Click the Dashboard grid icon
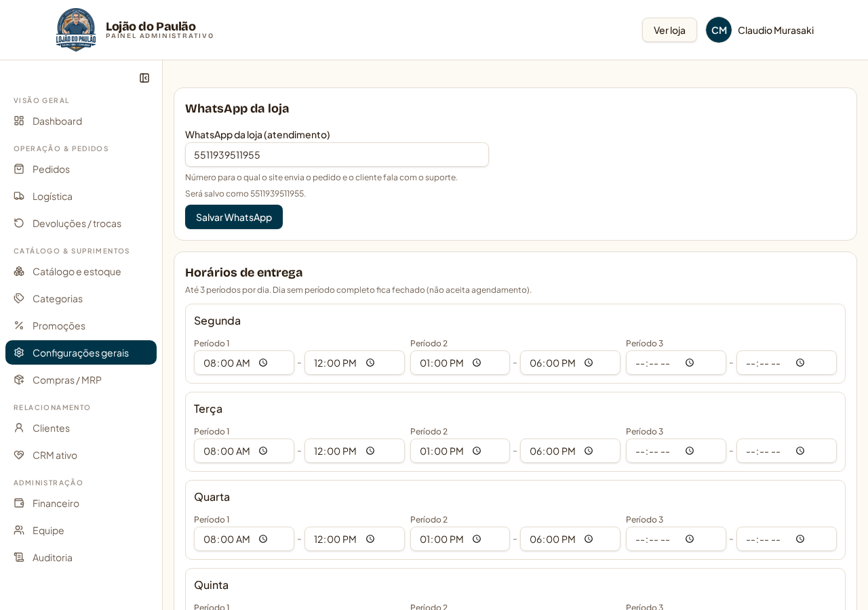Image resolution: width=868 pixels, height=610 pixels. (x=19, y=121)
